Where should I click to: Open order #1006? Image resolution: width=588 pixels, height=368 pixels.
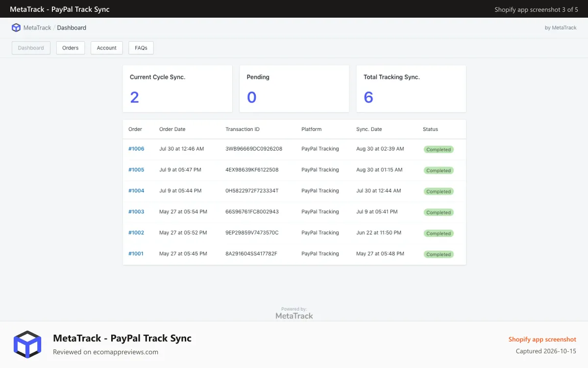click(x=136, y=149)
